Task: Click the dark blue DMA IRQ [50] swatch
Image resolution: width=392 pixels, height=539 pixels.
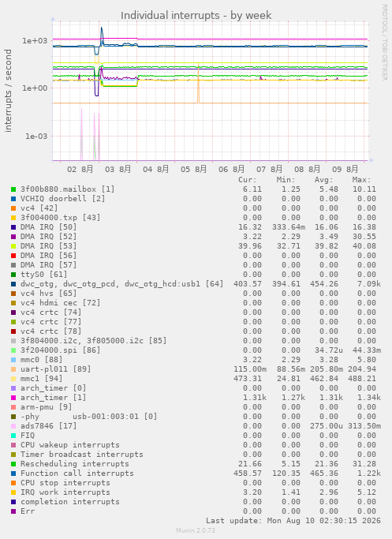Action: [13, 227]
